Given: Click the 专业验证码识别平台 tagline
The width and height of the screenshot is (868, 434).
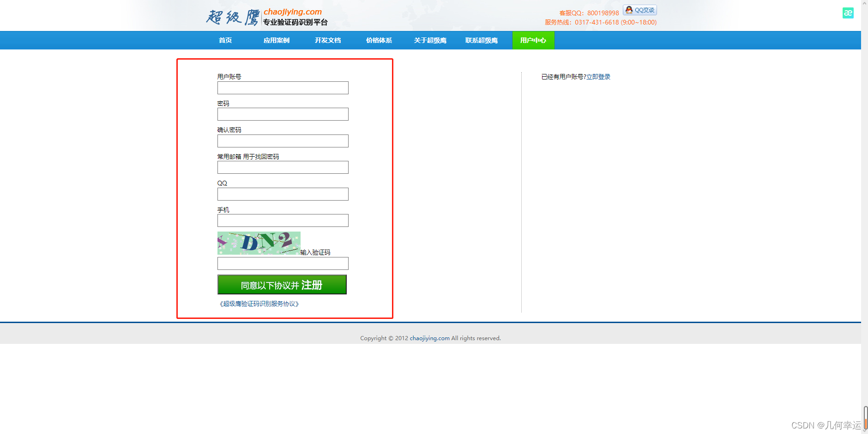Looking at the screenshot, I should point(295,22).
